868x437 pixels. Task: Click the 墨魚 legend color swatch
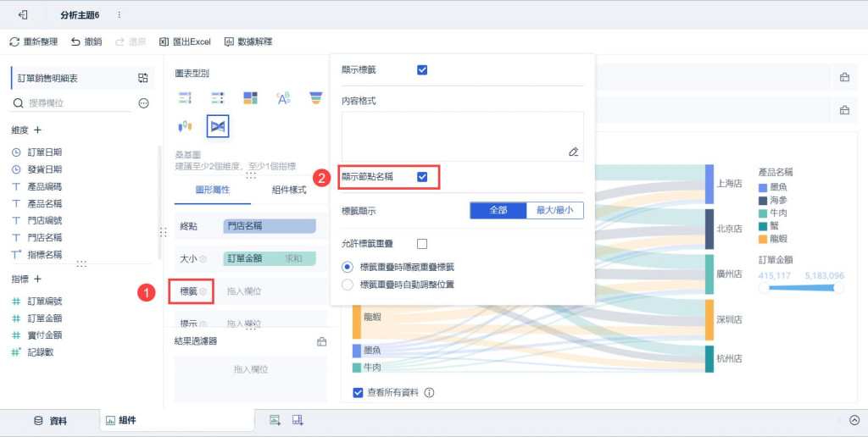pos(763,188)
